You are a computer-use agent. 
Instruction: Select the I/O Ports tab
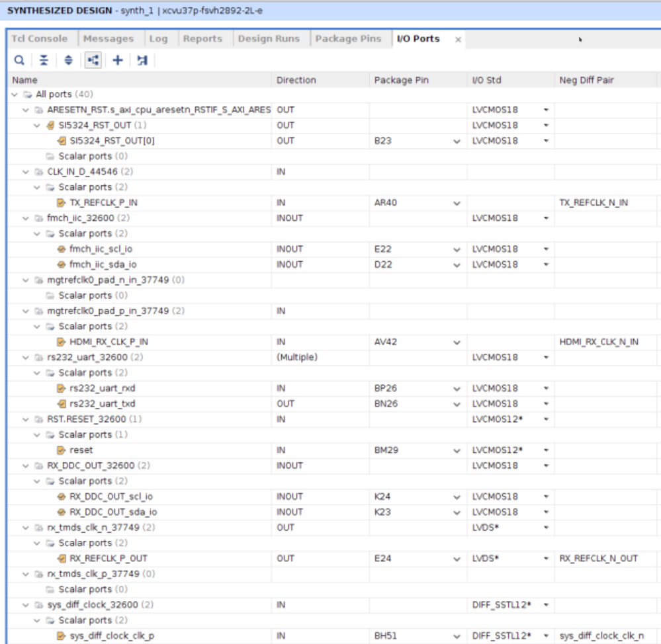coord(418,39)
